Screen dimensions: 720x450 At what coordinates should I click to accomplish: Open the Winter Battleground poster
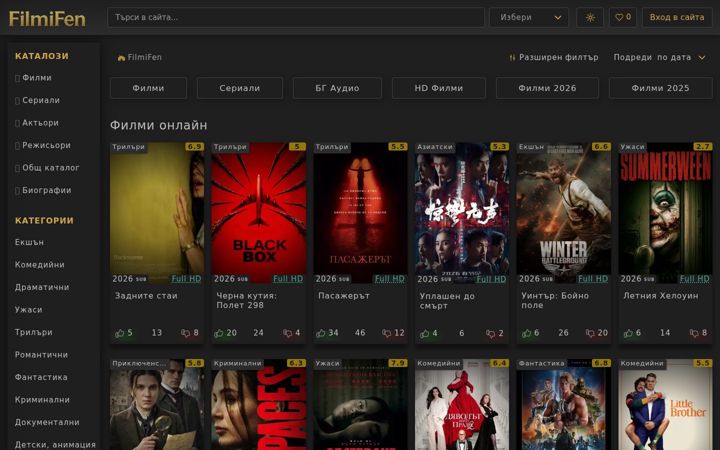pos(563,212)
